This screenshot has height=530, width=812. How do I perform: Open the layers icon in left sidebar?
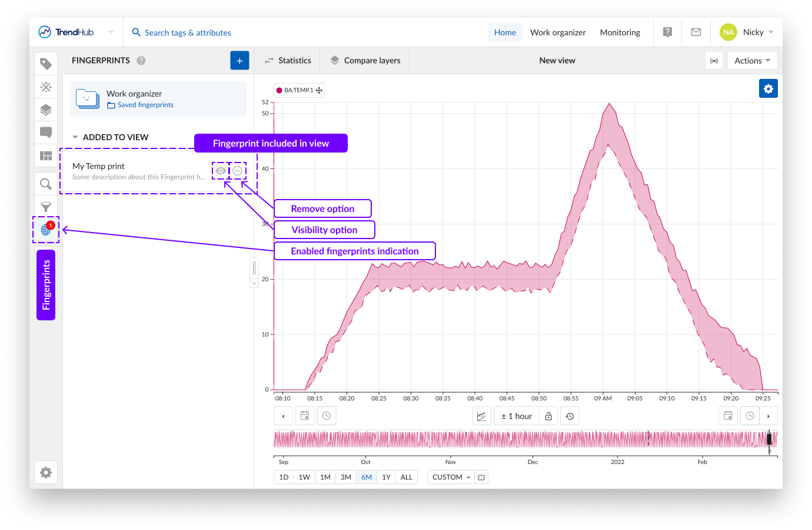(46, 110)
